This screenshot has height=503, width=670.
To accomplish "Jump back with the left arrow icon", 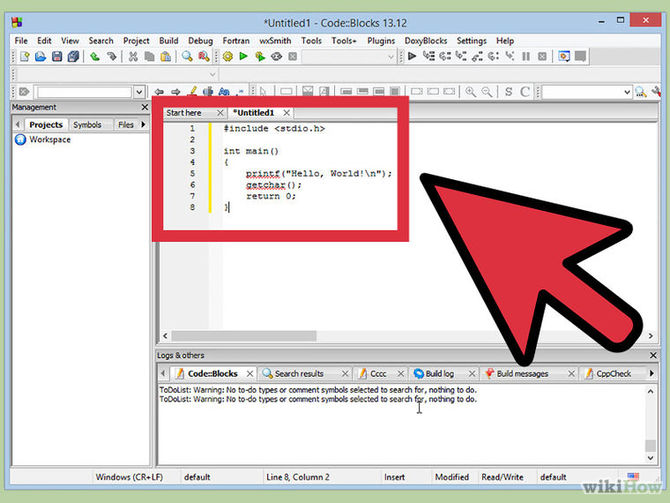I will (x=159, y=91).
